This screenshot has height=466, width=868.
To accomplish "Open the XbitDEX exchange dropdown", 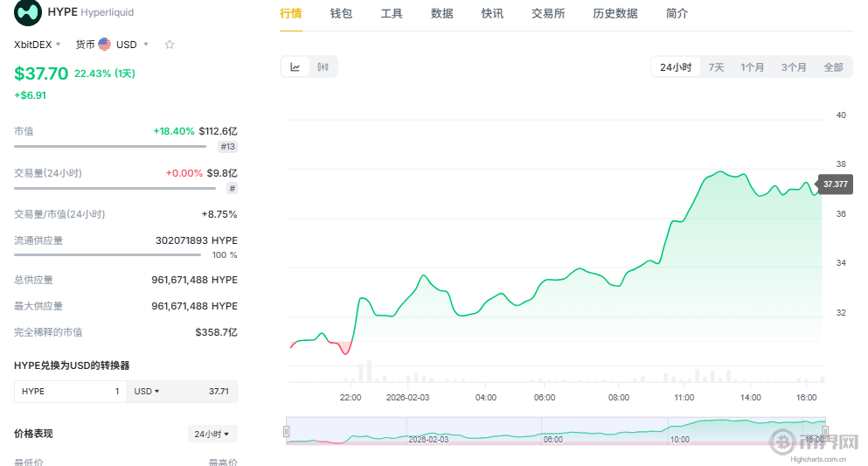I will click(37, 45).
